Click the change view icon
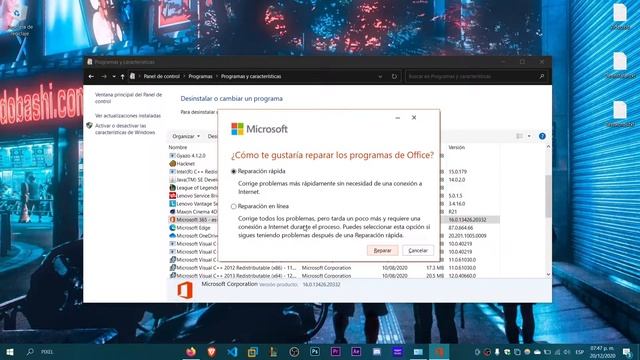This screenshot has height=360, width=640. [519, 136]
